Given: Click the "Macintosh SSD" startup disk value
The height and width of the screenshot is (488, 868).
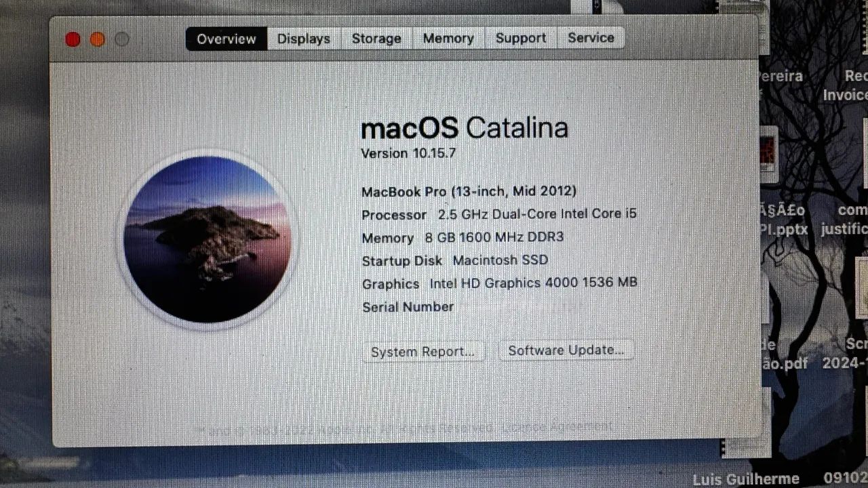Looking at the screenshot, I should (500, 260).
